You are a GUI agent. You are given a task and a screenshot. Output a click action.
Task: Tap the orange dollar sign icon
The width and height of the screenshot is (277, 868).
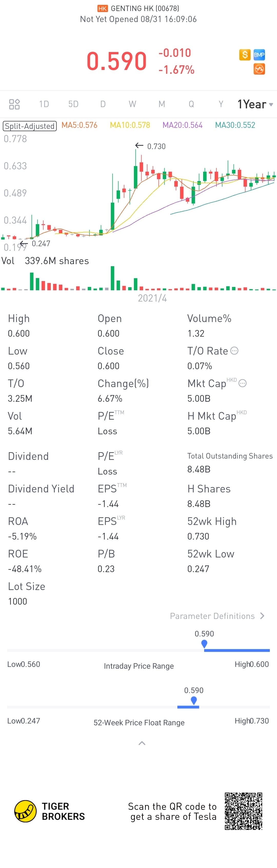pos(245,55)
